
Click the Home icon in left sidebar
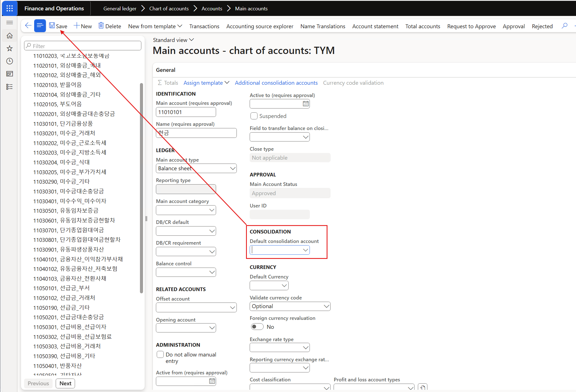pos(10,36)
